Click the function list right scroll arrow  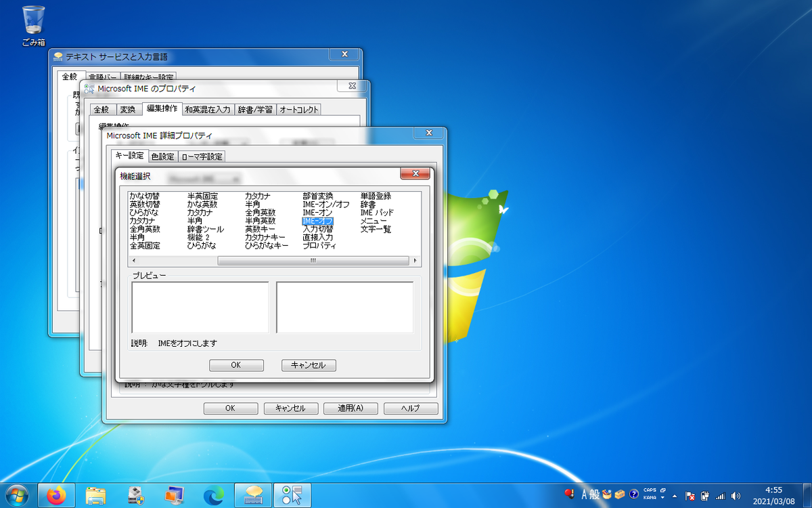tap(415, 261)
